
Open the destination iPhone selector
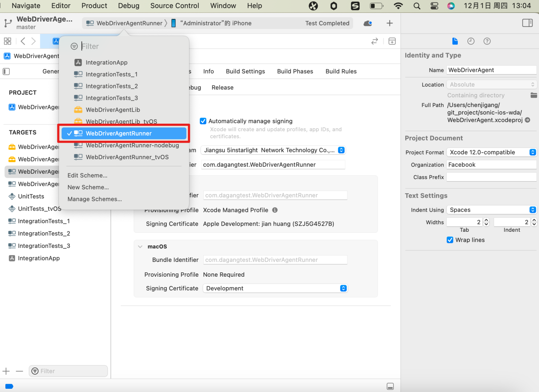[212, 23]
